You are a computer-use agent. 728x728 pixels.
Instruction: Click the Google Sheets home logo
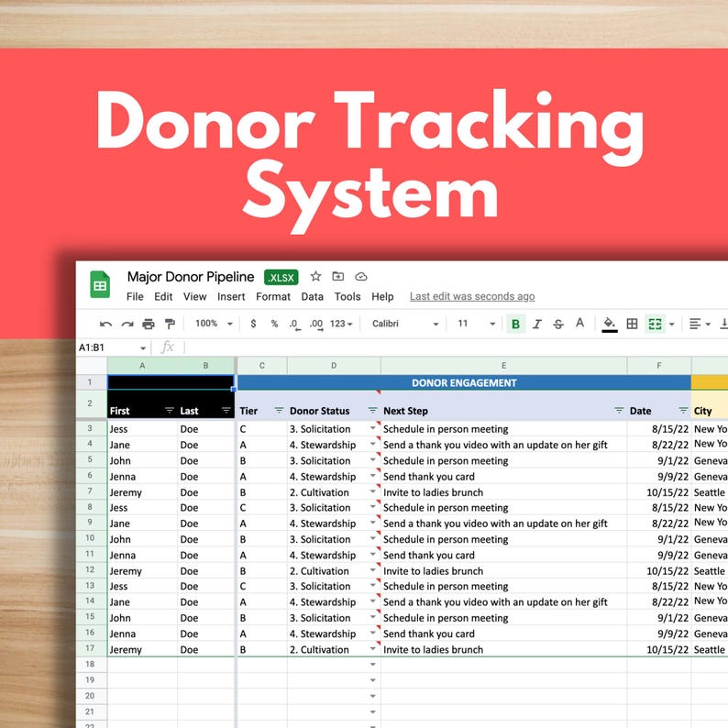[100, 284]
